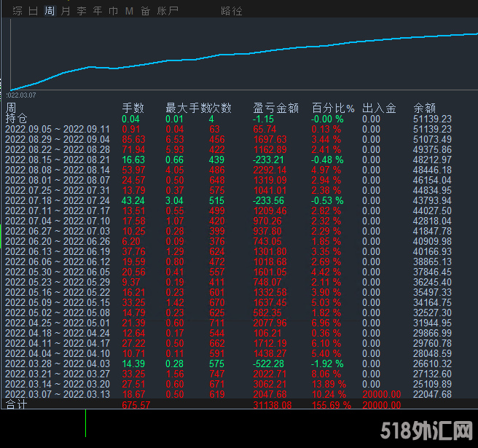This screenshot has height=448, width=478.
Task: Click the 合计 totals row
Action: [16, 404]
